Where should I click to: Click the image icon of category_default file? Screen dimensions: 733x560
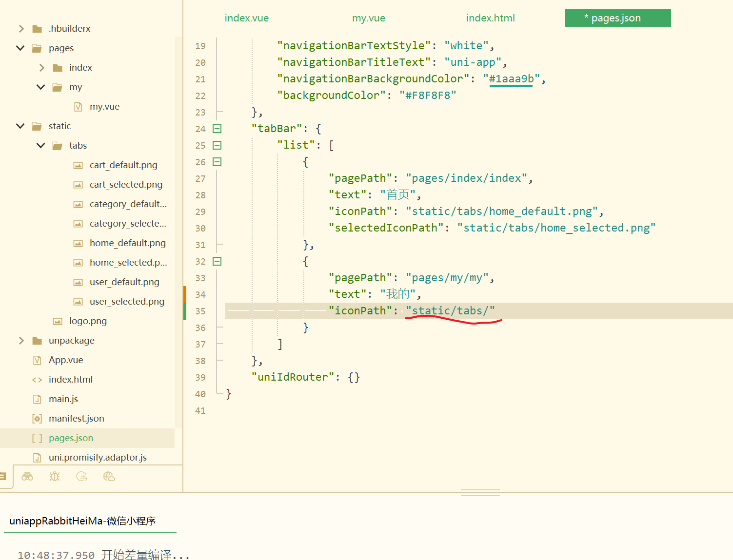coord(78,204)
